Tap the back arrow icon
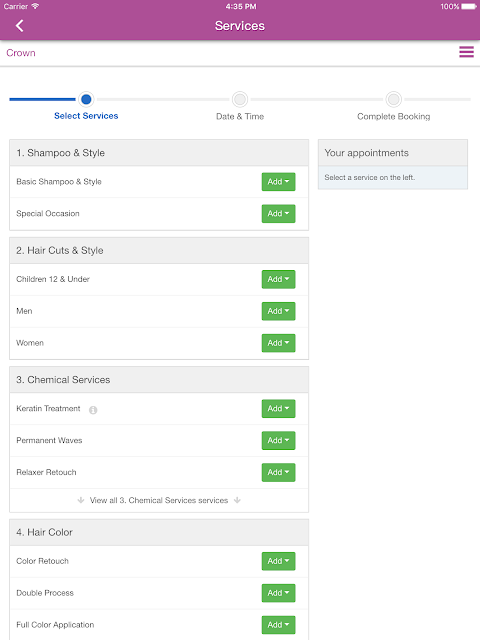This screenshot has height=640, width=480. click(x=19, y=26)
